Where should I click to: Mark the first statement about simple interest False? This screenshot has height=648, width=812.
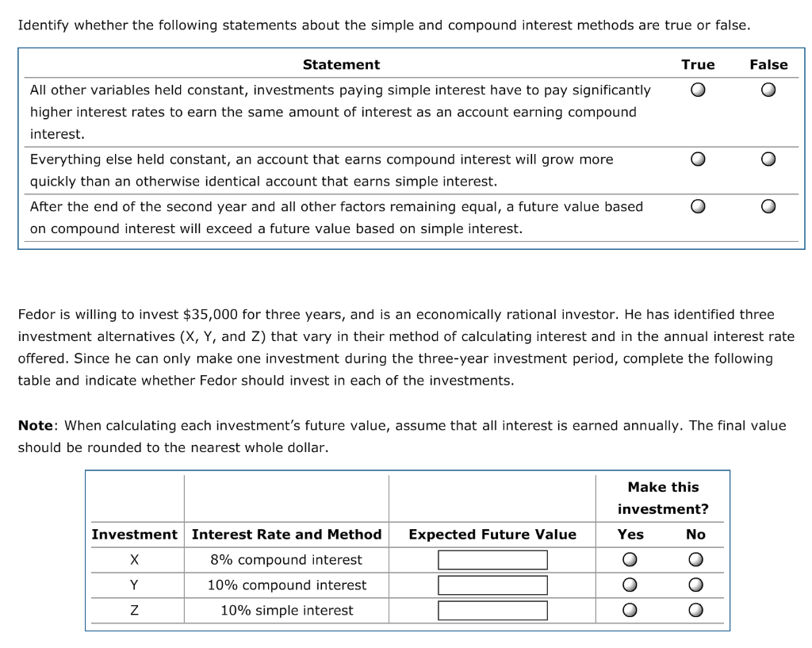[768, 90]
